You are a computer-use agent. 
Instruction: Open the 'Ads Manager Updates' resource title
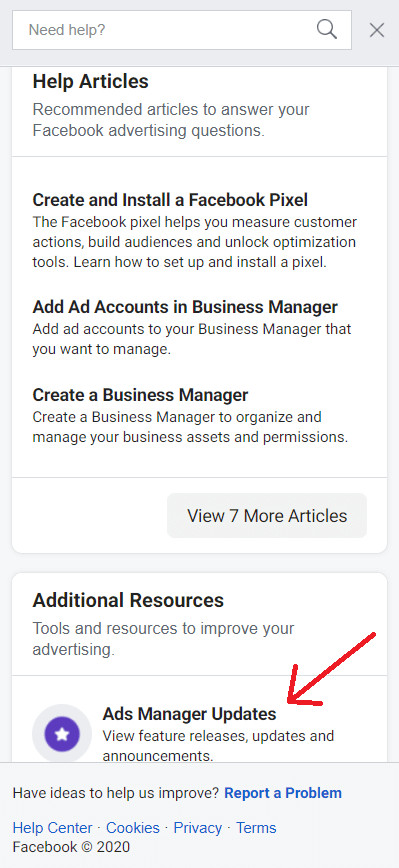click(189, 714)
